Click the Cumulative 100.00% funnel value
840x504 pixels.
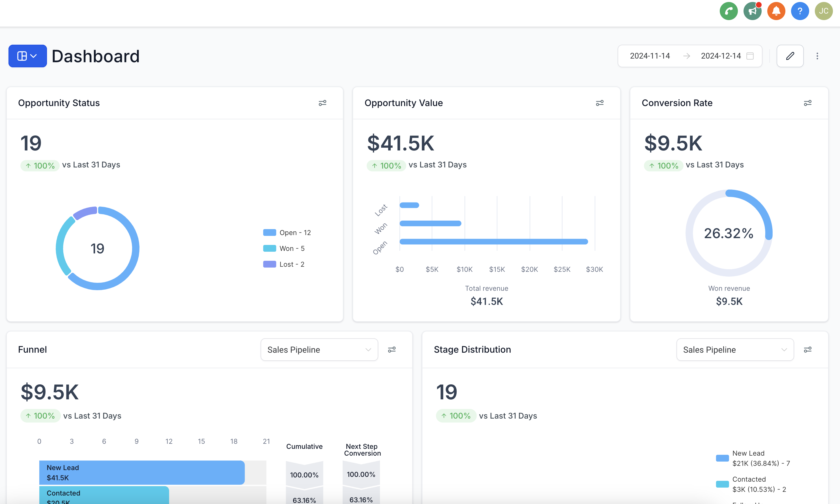click(x=304, y=475)
